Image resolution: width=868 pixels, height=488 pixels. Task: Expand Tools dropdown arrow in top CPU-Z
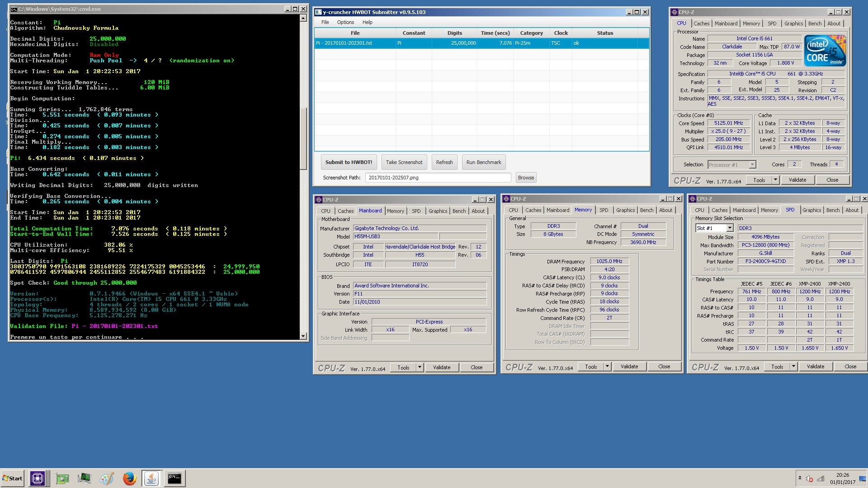click(x=775, y=180)
